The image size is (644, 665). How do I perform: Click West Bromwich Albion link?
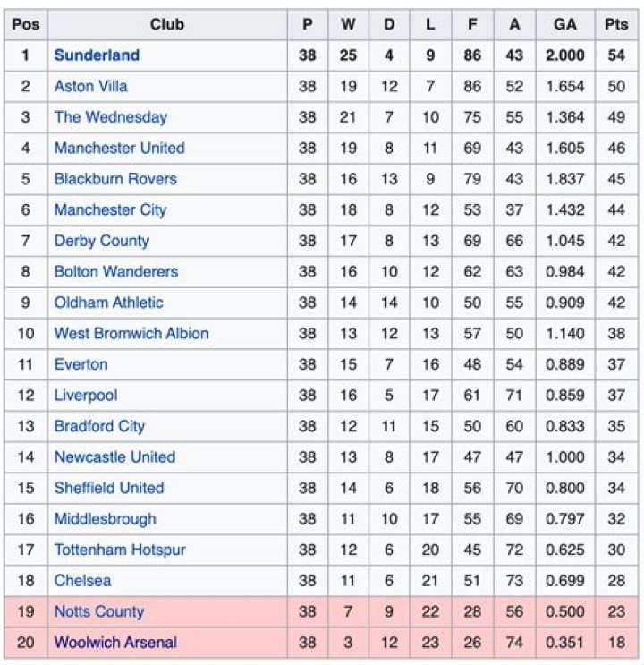(x=131, y=333)
